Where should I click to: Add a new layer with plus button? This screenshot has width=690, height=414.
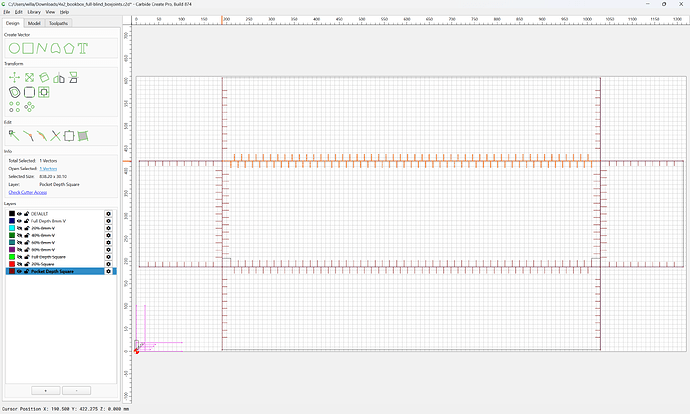pos(46,391)
